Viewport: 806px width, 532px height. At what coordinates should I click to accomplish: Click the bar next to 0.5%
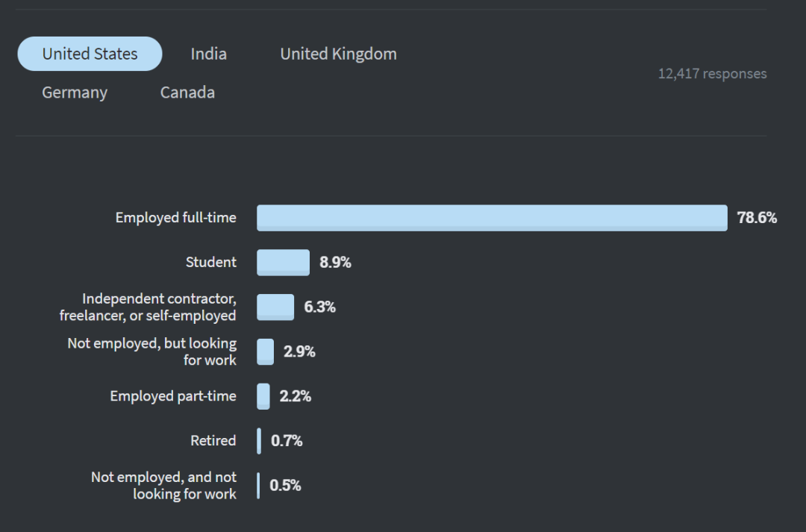[x=258, y=486]
